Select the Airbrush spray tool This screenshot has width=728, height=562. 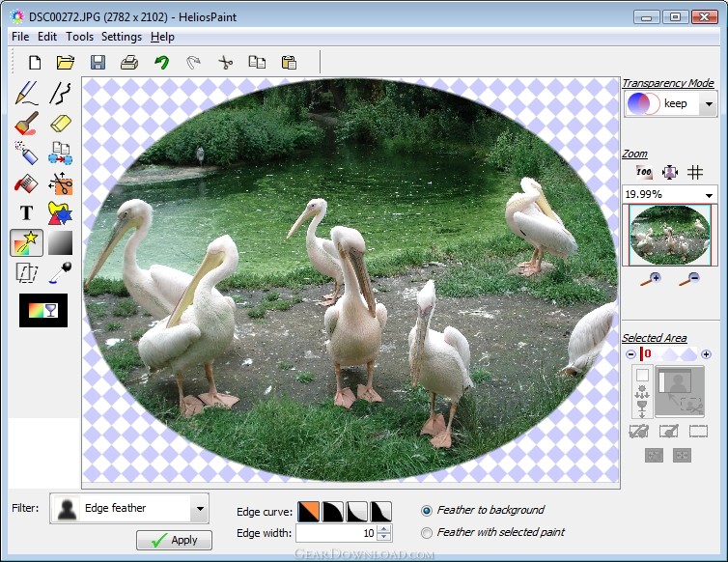[x=26, y=154]
